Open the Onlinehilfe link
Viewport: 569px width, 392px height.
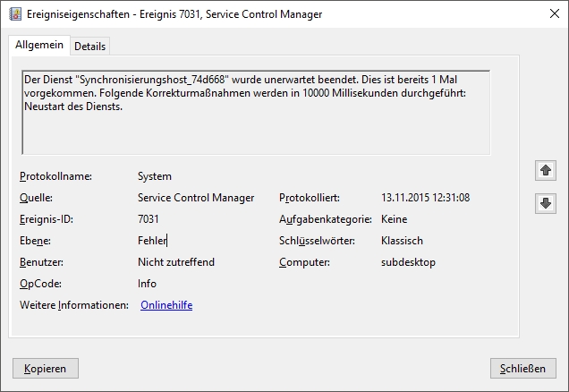[166, 305]
